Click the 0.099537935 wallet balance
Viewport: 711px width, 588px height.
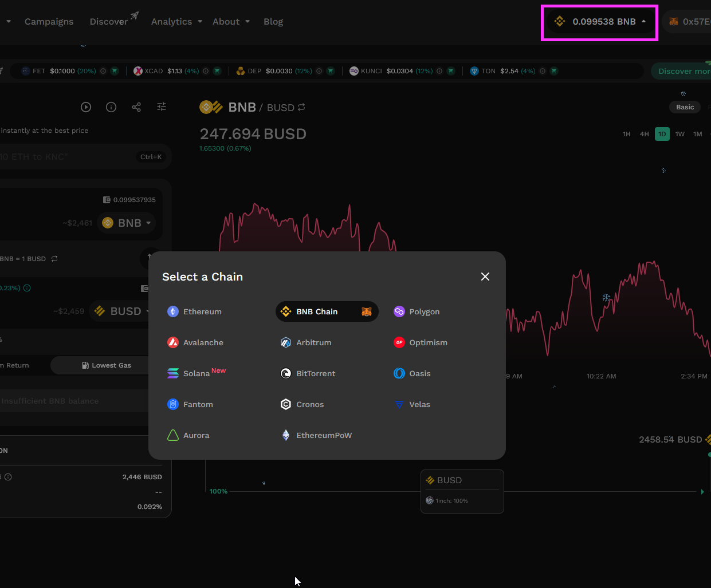point(129,200)
